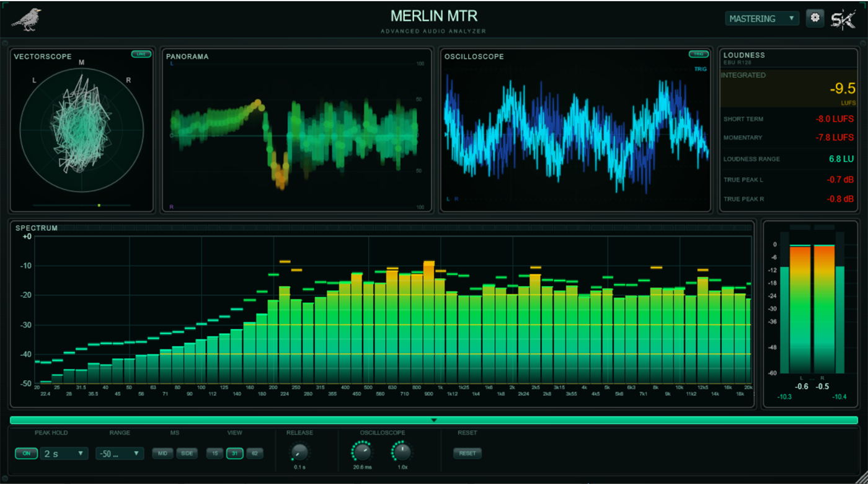868x484 pixels.
Task: Click the 20k frequency label in spectrum
Action: point(748,387)
